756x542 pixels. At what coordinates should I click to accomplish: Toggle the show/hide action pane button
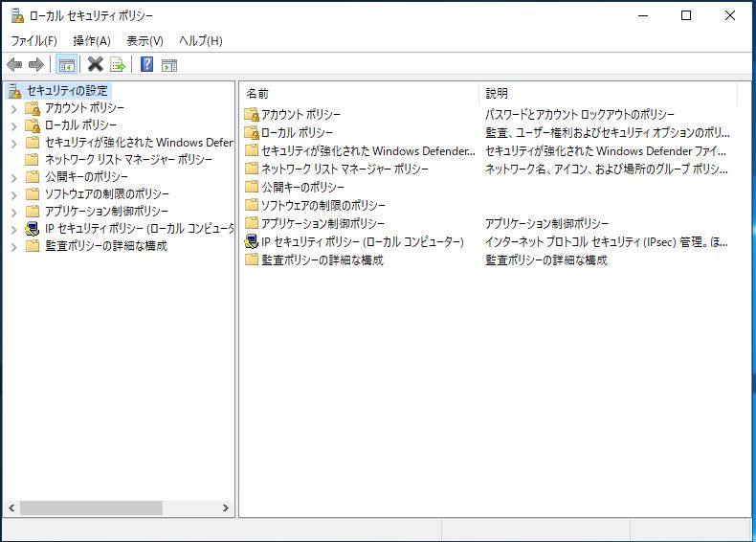(169, 64)
